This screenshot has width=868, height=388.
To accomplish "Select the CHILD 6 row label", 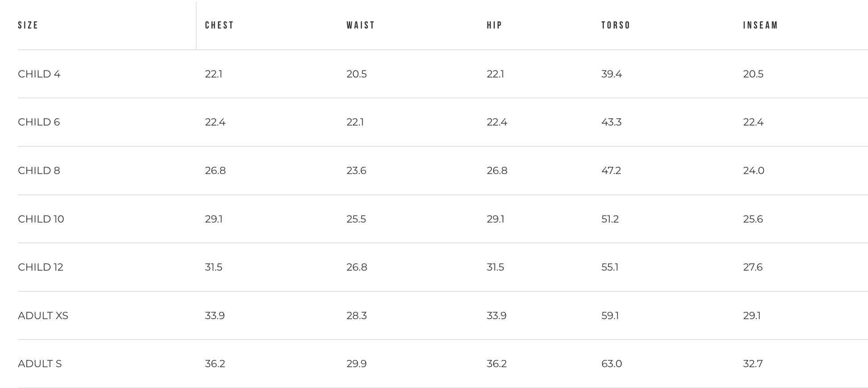I will [x=39, y=122].
